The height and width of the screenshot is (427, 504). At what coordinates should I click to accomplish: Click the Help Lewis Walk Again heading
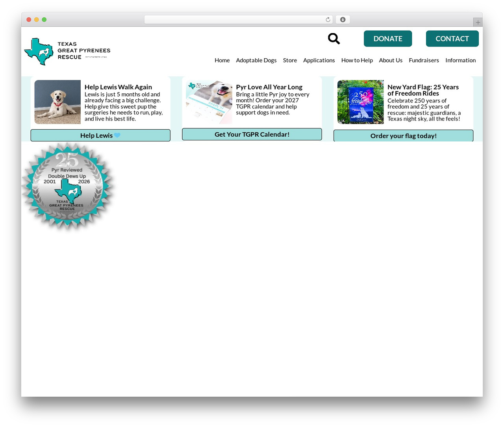[118, 87]
